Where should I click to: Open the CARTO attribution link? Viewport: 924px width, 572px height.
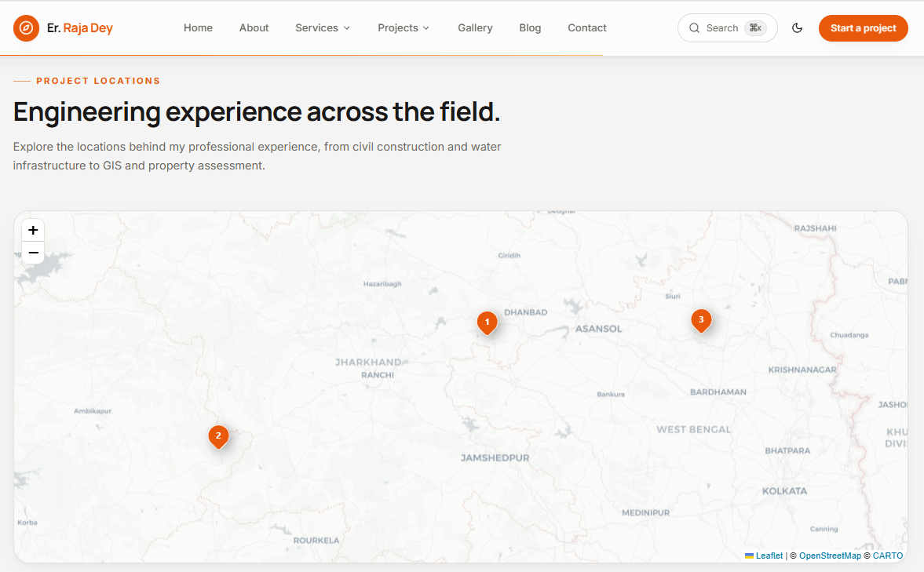887,556
